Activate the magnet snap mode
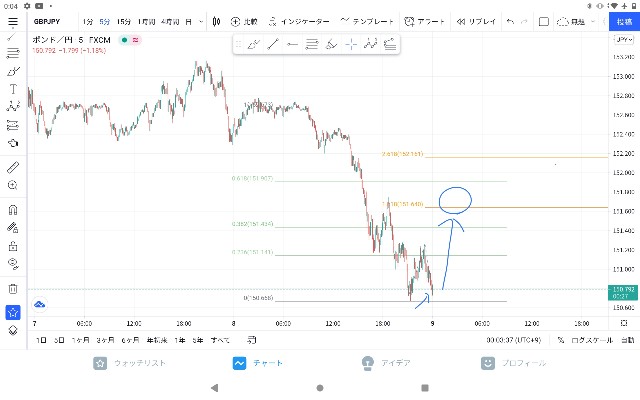 [x=13, y=209]
